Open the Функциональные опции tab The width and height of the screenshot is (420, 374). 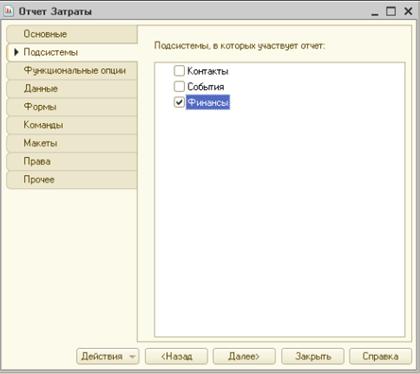point(72,70)
